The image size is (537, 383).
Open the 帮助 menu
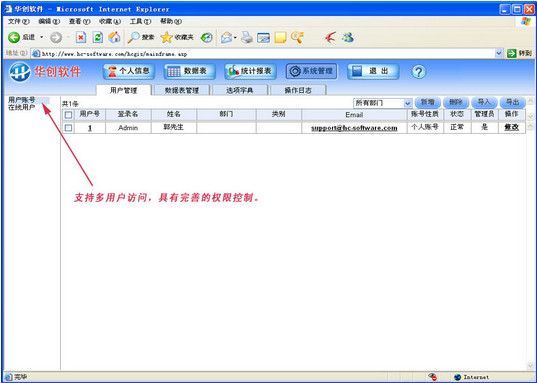(x=171, y=21)
